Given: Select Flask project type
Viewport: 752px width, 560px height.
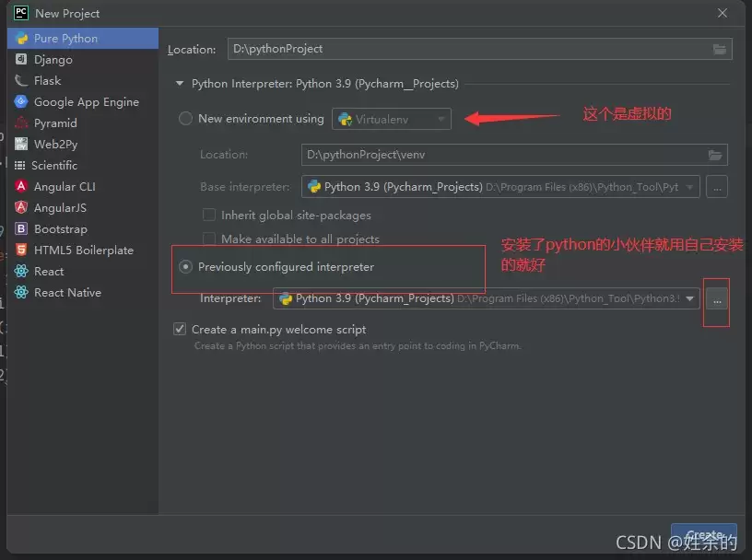Looking at the screenshot, I should (83, 80).
